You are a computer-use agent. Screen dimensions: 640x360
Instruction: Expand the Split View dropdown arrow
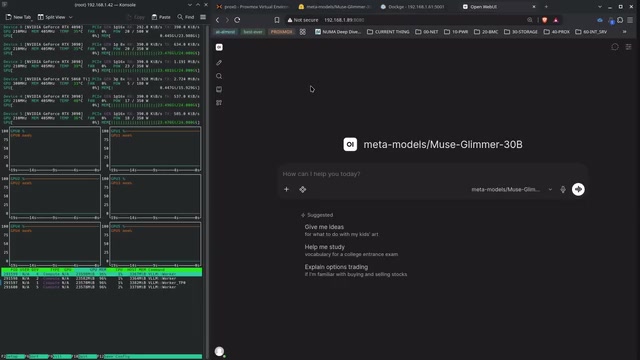pos(71,17)
